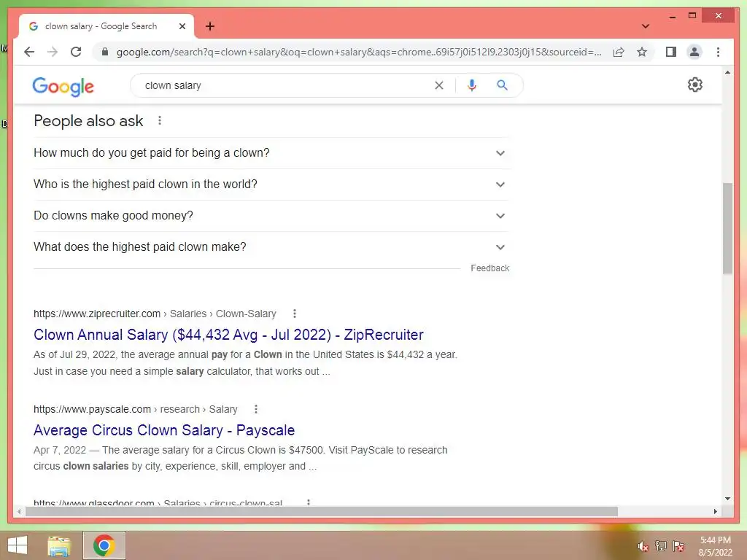The image size is (747, 560).
Task: Open the Payscale result's three-dot menu
Action: click(256, 409)
